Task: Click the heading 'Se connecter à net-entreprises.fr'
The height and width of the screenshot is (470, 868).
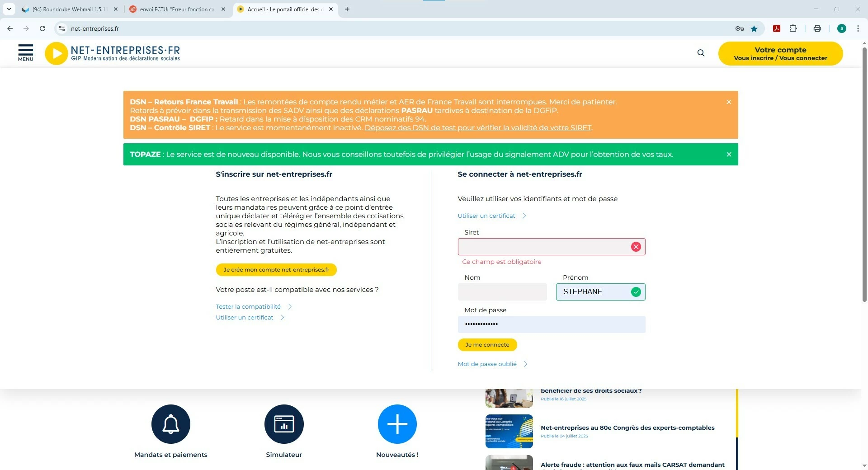Action: (x=520, y=174)
